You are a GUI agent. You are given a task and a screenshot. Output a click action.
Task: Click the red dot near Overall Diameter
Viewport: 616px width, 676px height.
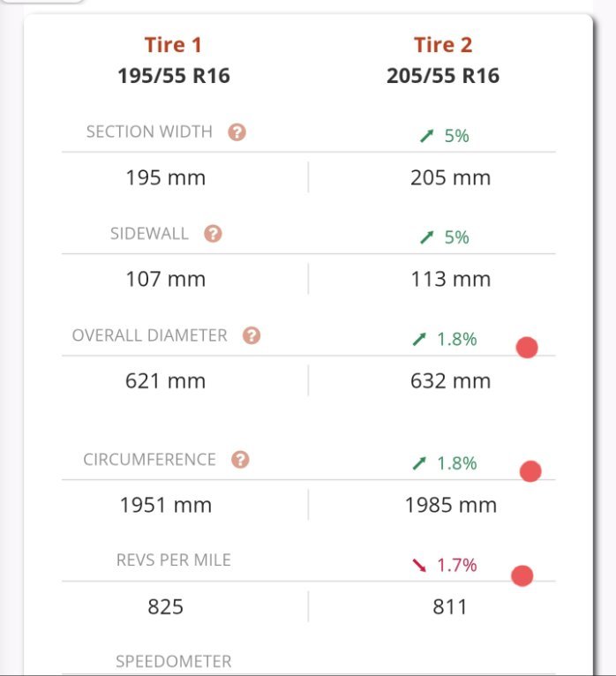coord(527,348)
